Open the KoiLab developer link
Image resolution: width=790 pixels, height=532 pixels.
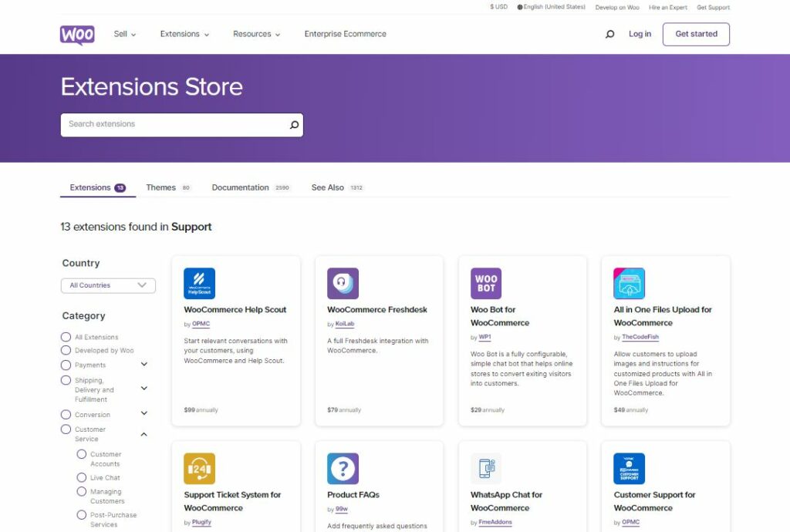pos(345,324)
